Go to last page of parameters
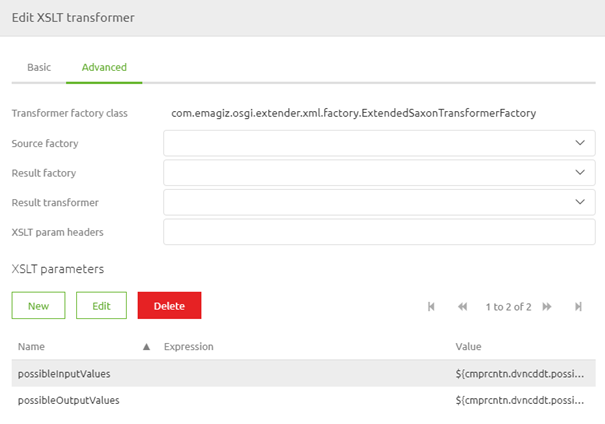The width and height of the screenshot is (605, 424). pos(578,307)
